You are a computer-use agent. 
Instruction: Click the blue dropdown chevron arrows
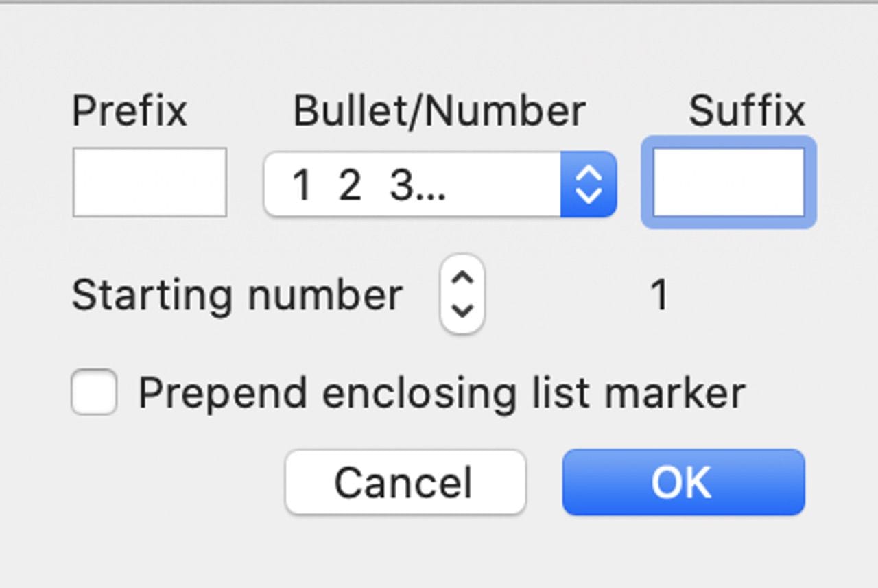click(589, 185)
